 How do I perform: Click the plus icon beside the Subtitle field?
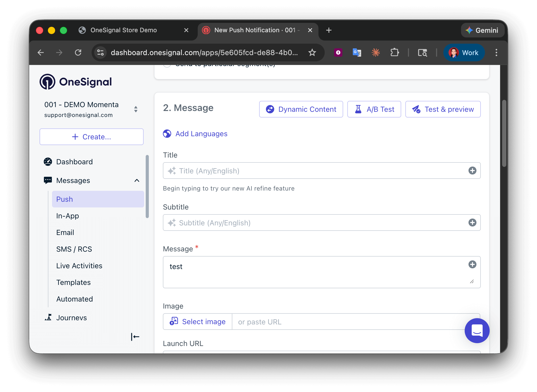(x=472, y=223)
